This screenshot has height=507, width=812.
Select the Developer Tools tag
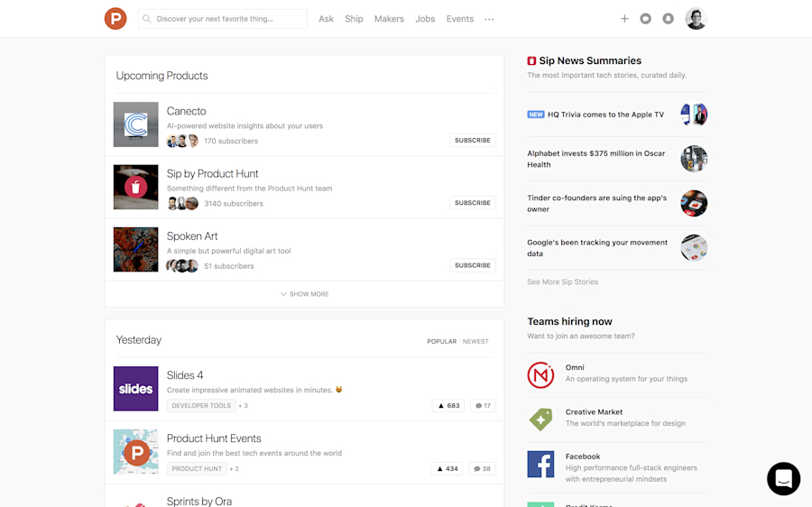(x=201, y=405)
